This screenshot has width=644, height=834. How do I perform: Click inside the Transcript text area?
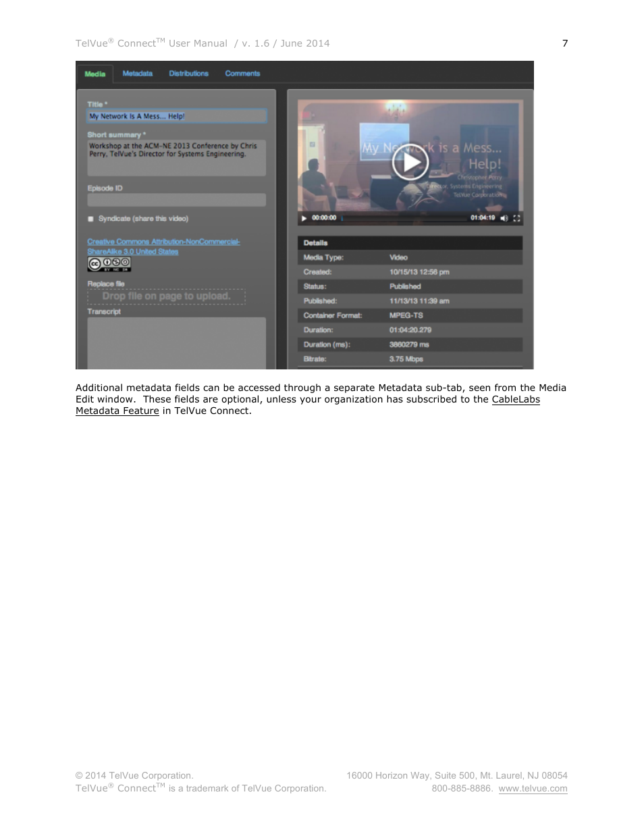177,343
